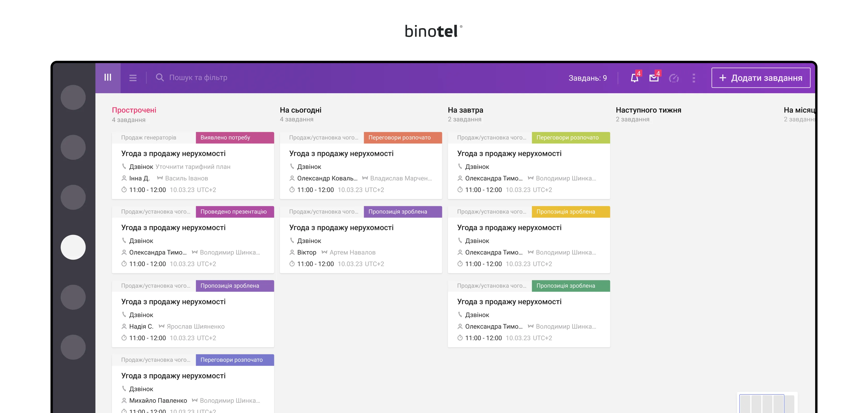
Task: Click the Завдань: 9 counter
Action: click(x=588, y=78)
